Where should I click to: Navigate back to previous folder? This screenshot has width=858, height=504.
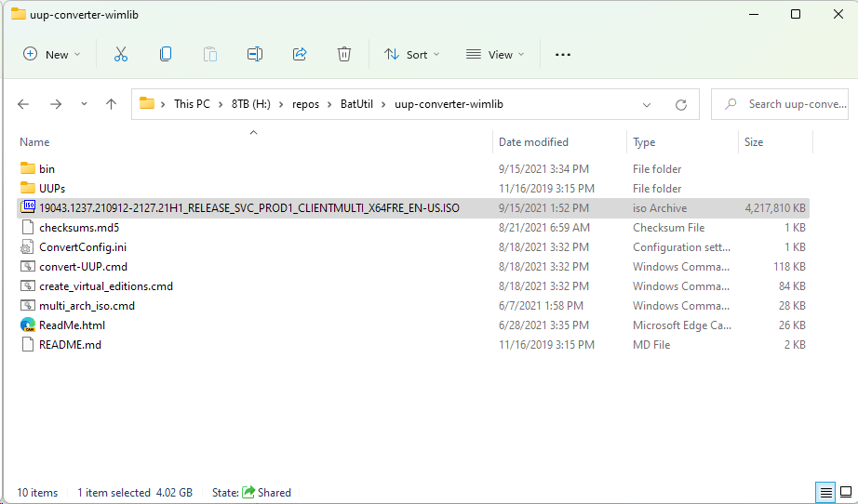24,104
